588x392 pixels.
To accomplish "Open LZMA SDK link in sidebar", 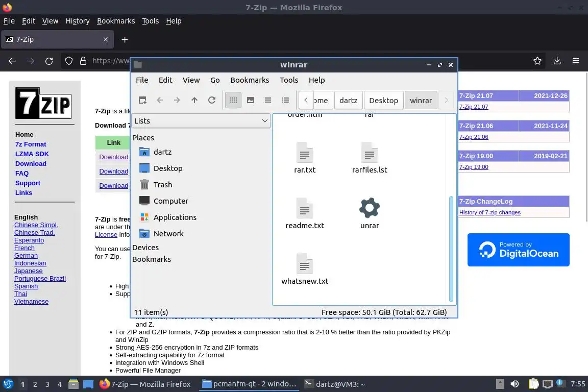I will 32,154.
